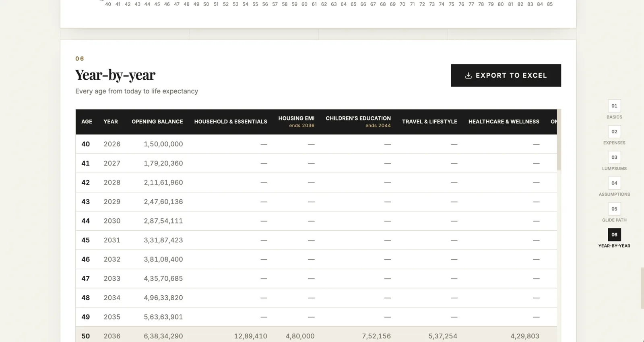The image size is (644, 342).
Task: Click the Travel & Lifestyle column header
Action: pos(429,122)
